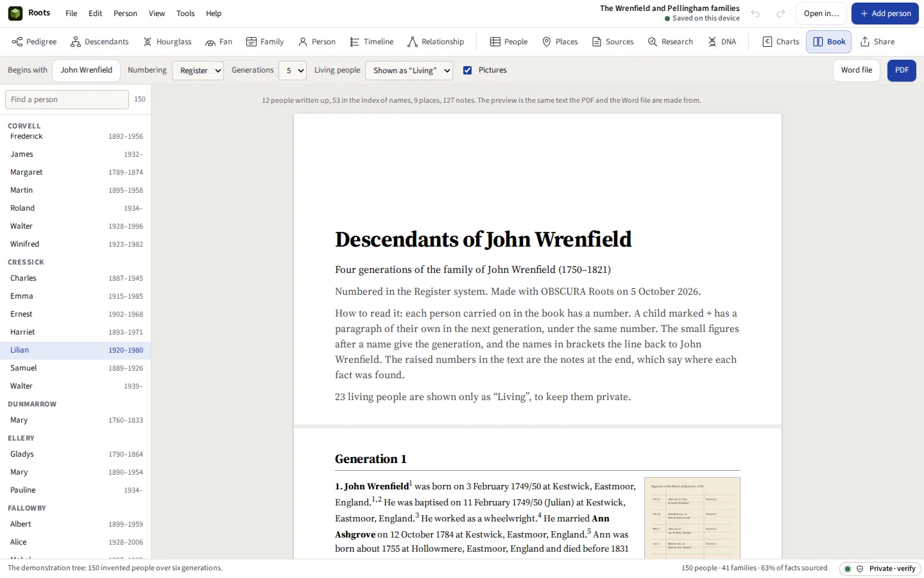This screenshot has width=924, height=578.
Task: Open the Person view
Action: tap(317, 42)
